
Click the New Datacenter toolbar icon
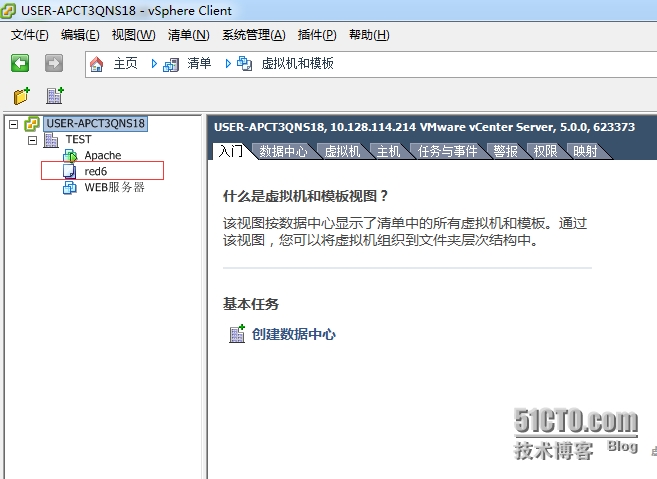pyautogui.click(x=54, y=96)
